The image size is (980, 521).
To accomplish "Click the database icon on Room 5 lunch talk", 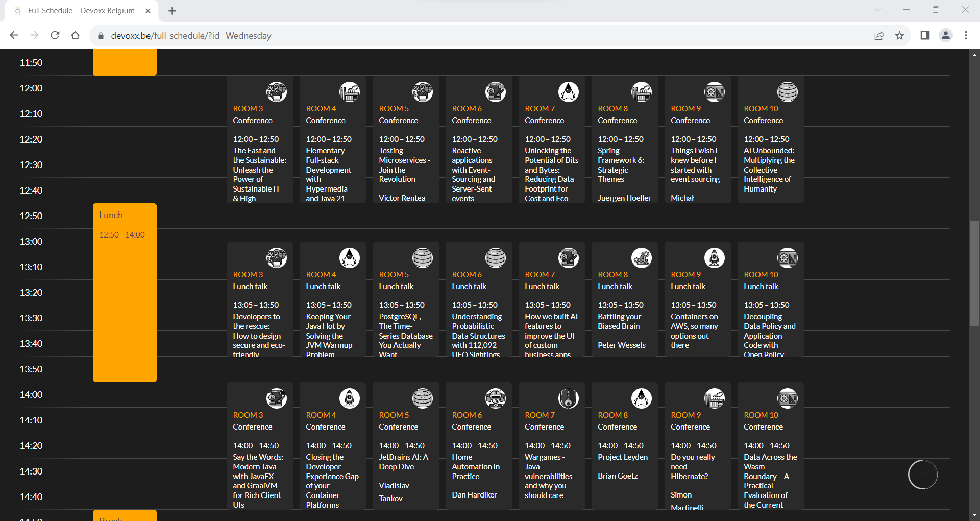I will pos(422,258).
